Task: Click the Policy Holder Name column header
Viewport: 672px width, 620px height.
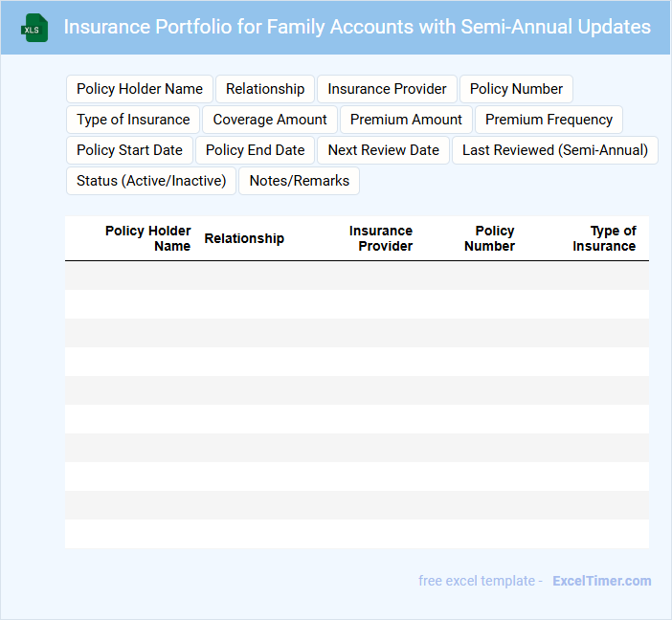Action: coord(148,238)
